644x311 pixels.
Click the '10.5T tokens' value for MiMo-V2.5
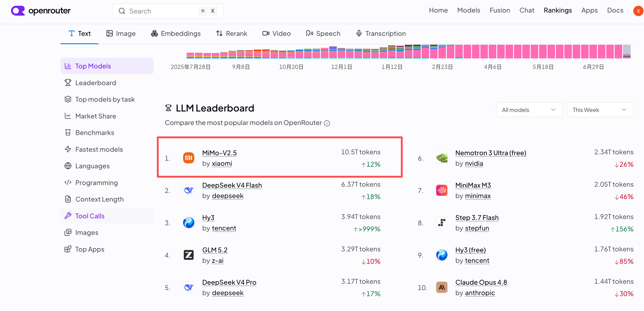point(360,152)
